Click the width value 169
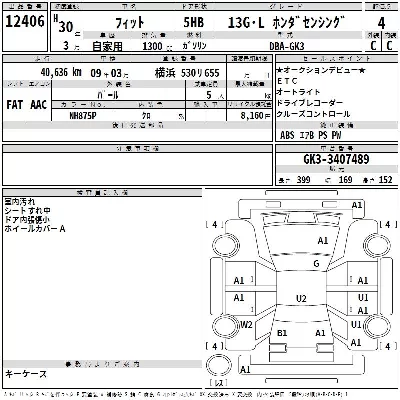This screenshot has height=400, width=400. coord(345,180)
